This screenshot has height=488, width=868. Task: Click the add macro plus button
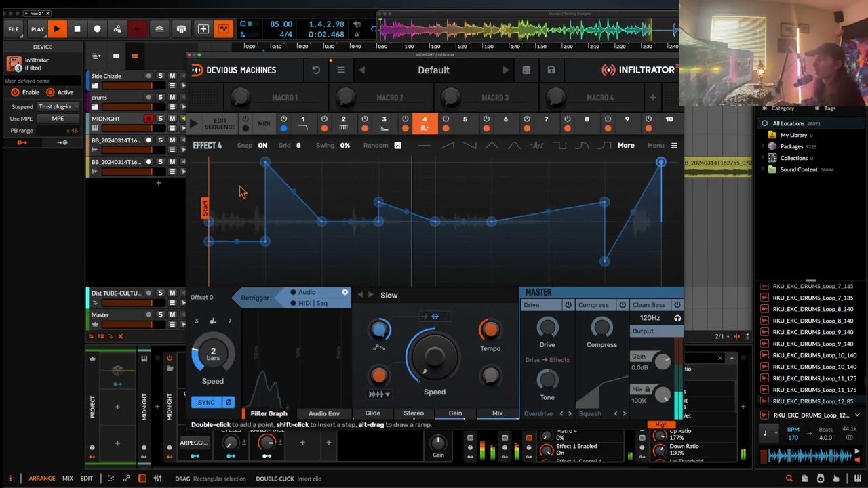tap(652, 98)
